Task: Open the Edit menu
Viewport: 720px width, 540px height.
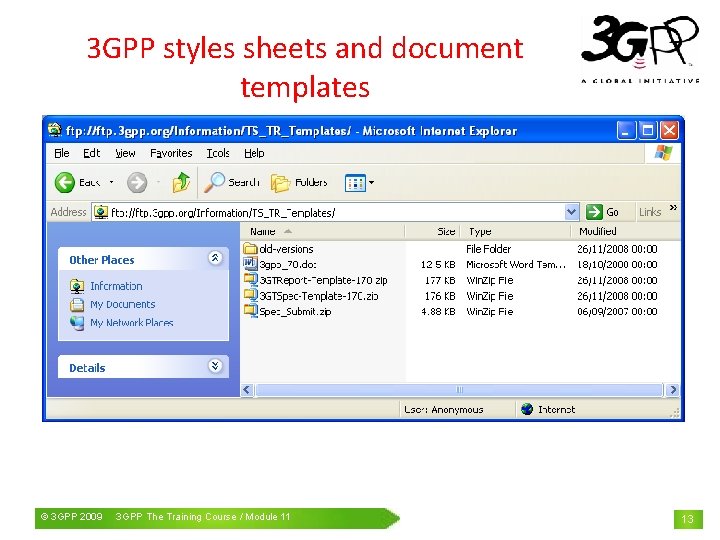Action: 91,153
